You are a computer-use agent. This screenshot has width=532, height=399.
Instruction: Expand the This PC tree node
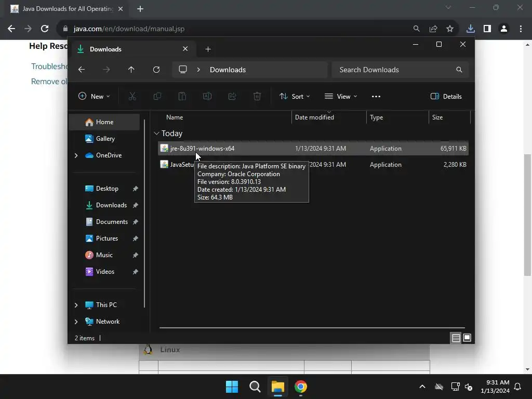click(76, 305)
